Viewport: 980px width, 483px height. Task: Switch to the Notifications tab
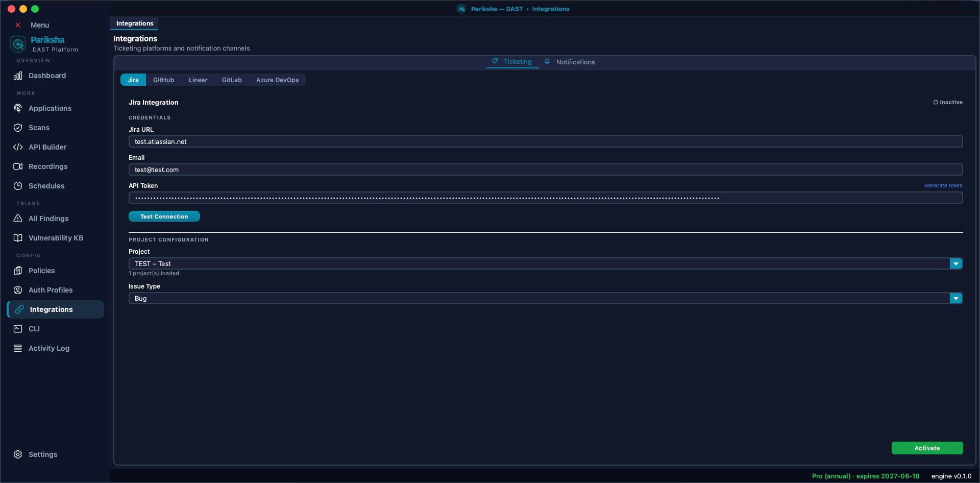coord(570,62)
